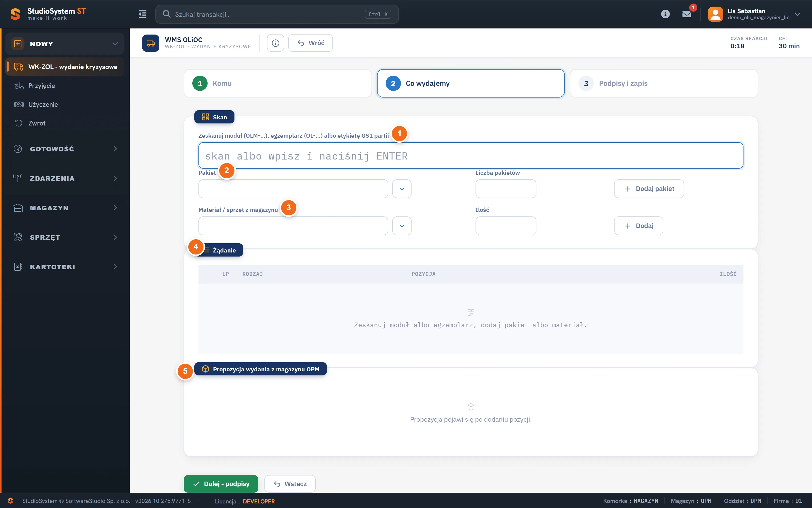This screenshot has height=508, width=812.
Task: Click the Dodaj pakiet button
Action: tap(649, 189)
